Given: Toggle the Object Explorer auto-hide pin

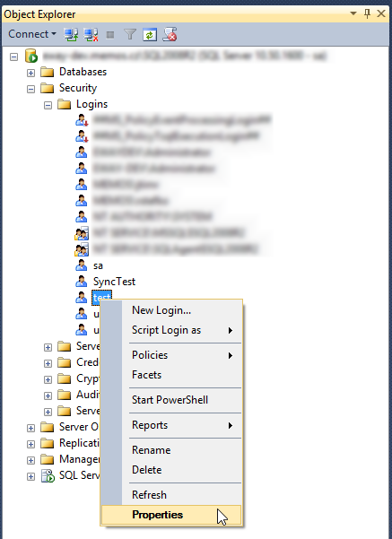Looking at the screenshot, I should [x=367, y=14].
